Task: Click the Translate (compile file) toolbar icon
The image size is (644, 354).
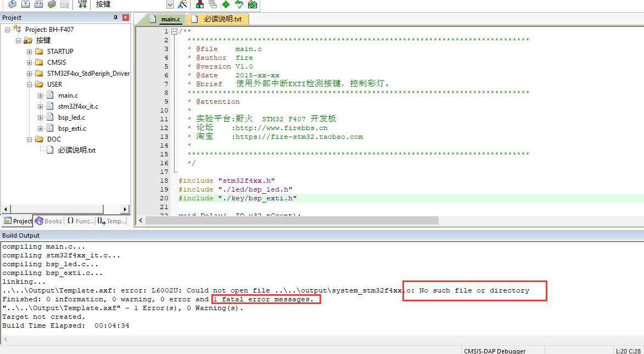Action: [x=12, y=4]
